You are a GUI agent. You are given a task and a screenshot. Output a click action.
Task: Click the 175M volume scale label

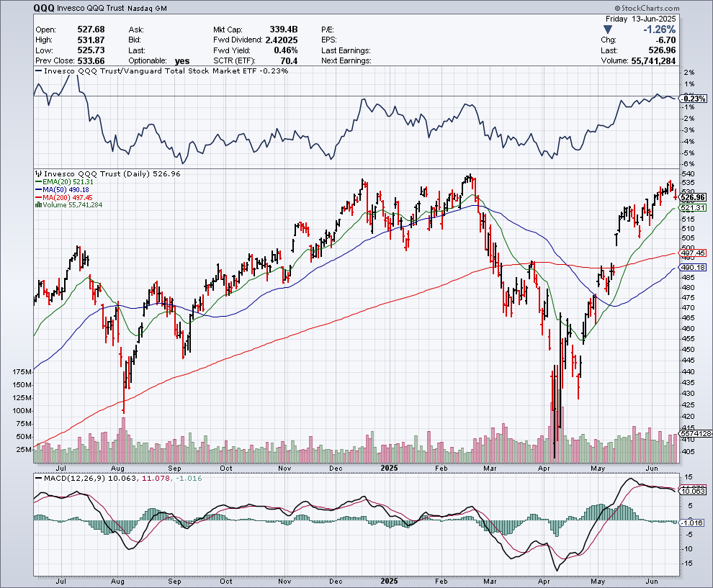pyautogui.click(x=22, y=371)
